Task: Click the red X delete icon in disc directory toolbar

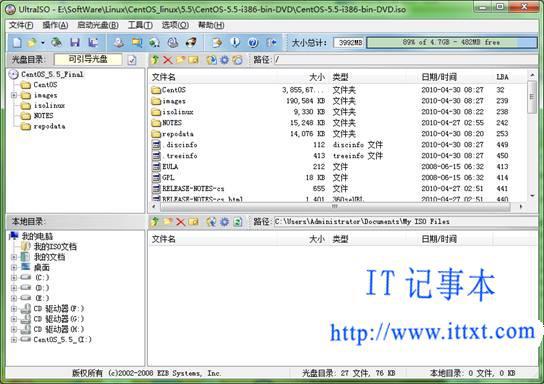Action: coord(168,60)
